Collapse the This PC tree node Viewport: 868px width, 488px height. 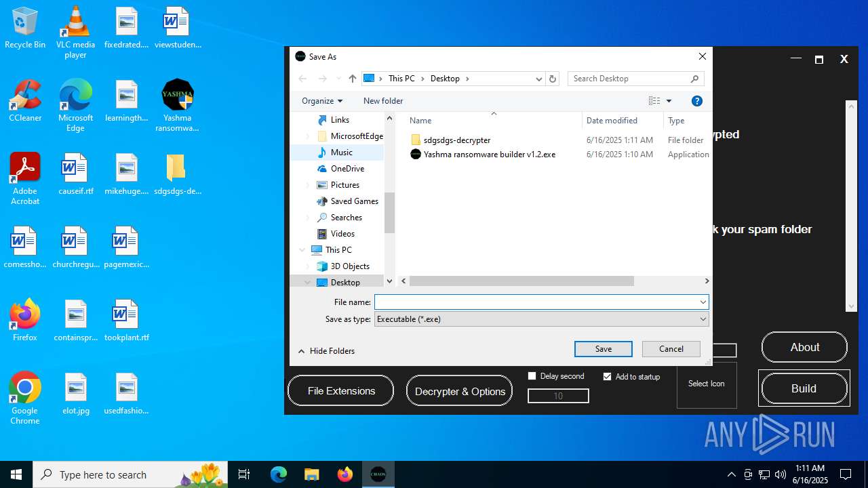coord(302,250)
